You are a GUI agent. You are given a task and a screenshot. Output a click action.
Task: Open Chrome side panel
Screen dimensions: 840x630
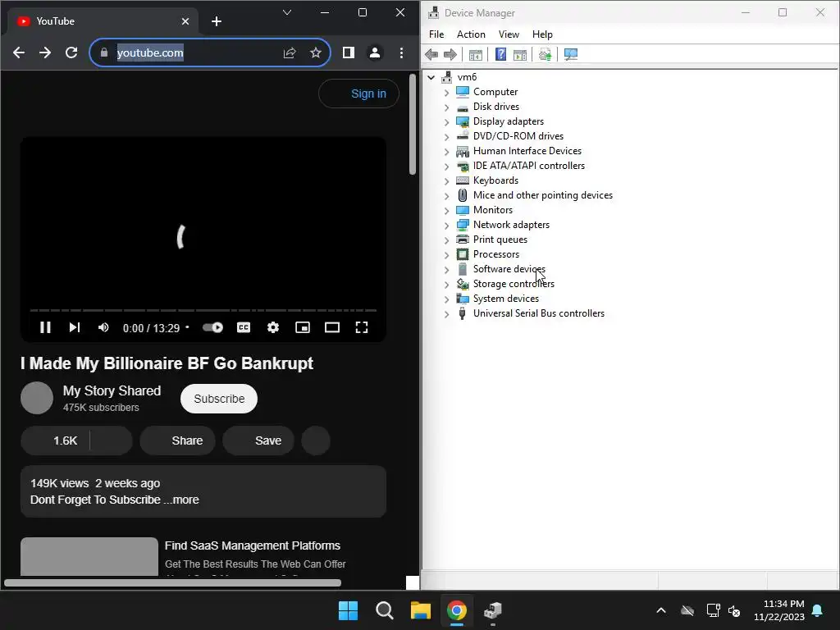[x=348, y=52]
